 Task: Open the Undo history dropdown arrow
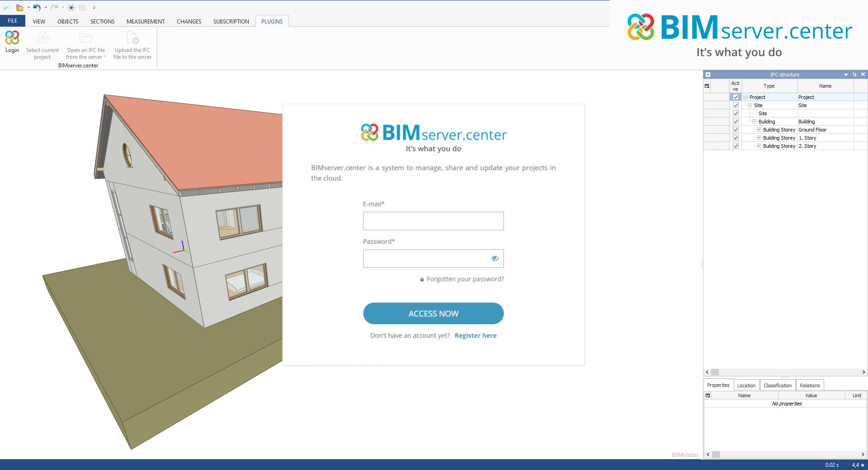click(x=46, y=8)
